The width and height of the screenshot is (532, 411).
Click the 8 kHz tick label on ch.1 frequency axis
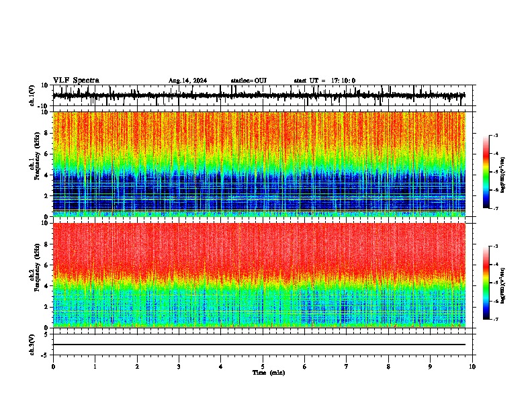(x=46, y=133)
